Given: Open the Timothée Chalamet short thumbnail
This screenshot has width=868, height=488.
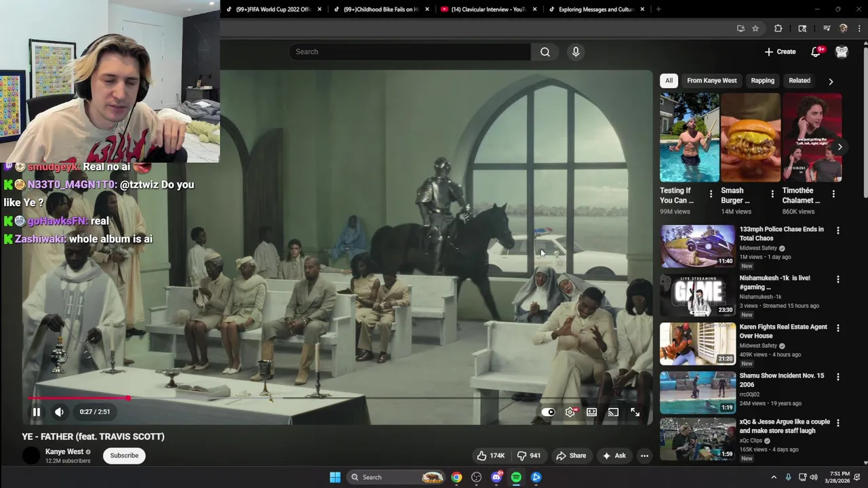Looking at the screenshot, I should [x=812, y=138].
